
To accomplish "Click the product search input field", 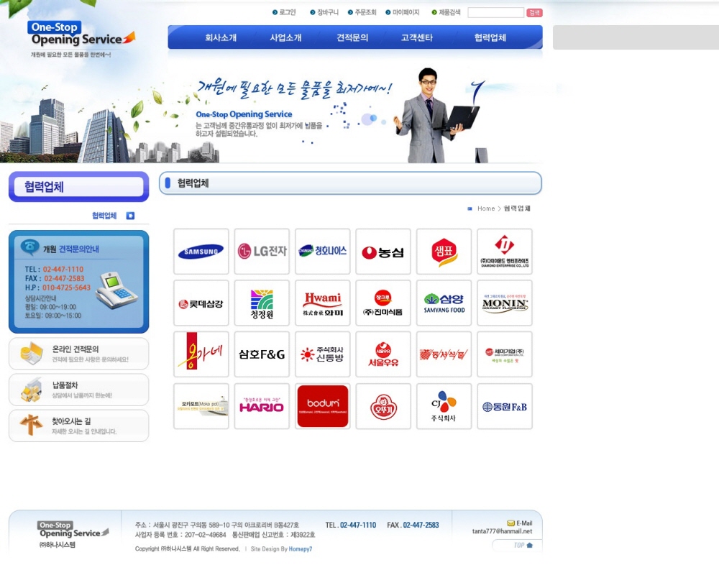I will click(x=495, y=13).
